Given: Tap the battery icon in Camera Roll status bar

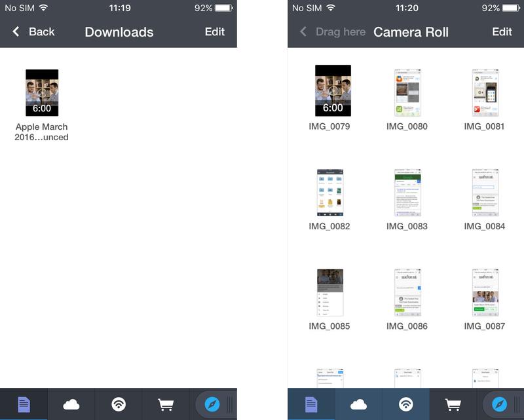Looking at the screenshot, I should [x=512, y=8].
